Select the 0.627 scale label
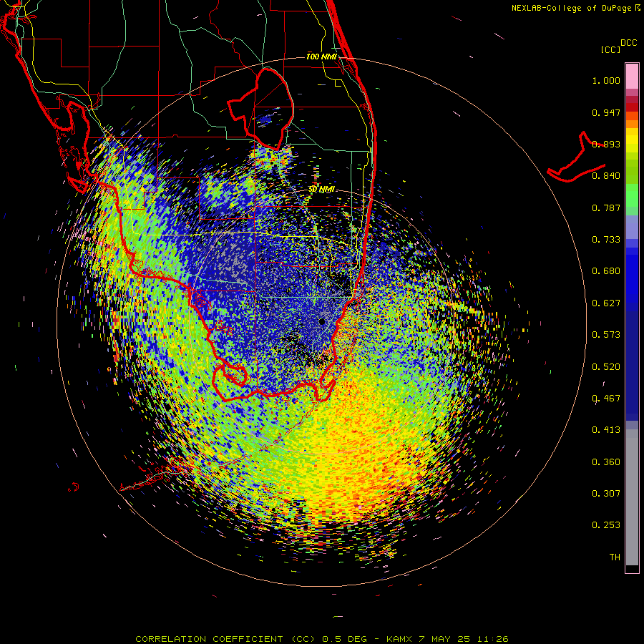This screenshot has height=644, width=644. tap(606, 303)
